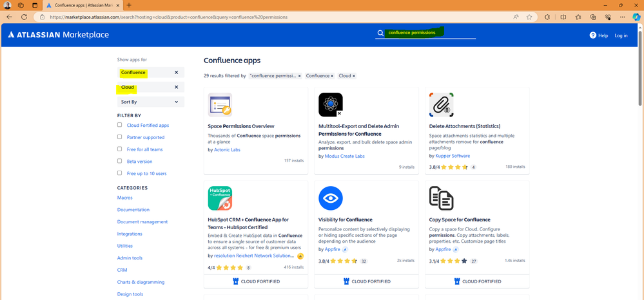Open Collections icon
644x300 pixels.
pyautogui.click(x=593, y=17)
